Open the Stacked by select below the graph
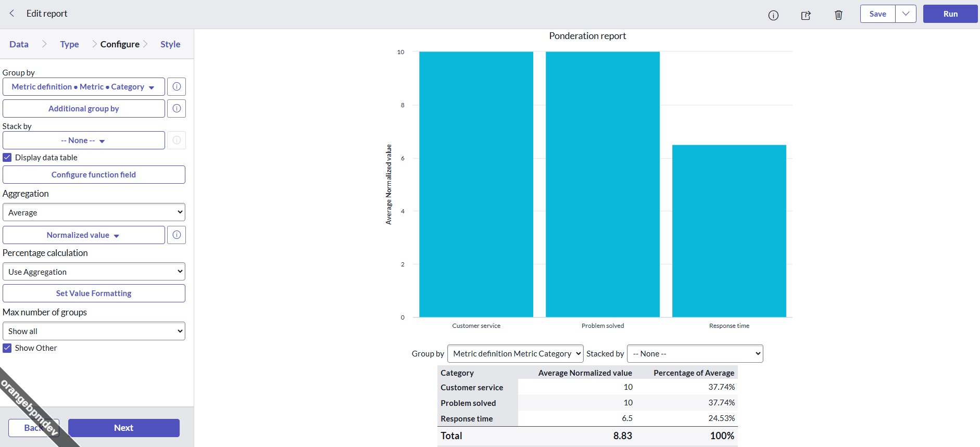980x447 pixels. (695, 354)
